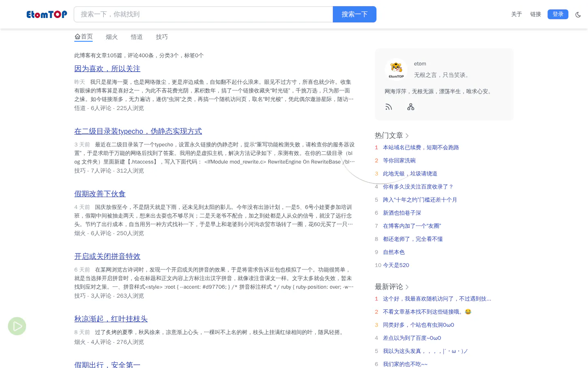Expand the 最新评论 section chevron
The width and height of the screenshot is (588, 368).
click(x=407, y=287)
